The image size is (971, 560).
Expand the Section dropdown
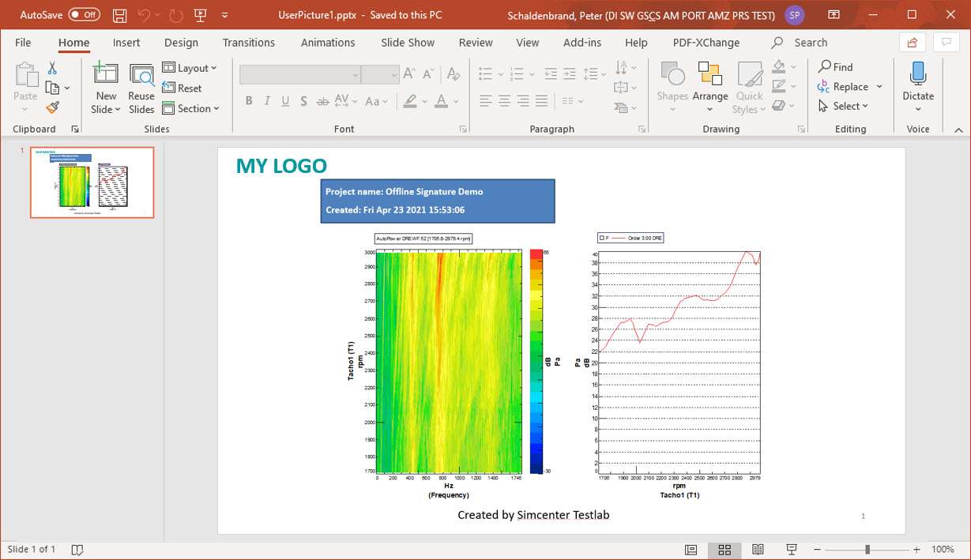190,109
